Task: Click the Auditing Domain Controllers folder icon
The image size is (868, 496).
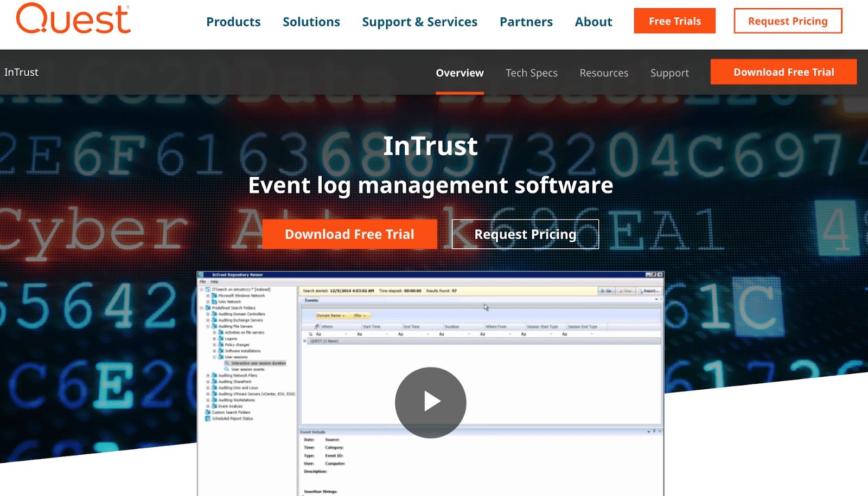Action: click(x=214, y=314)
